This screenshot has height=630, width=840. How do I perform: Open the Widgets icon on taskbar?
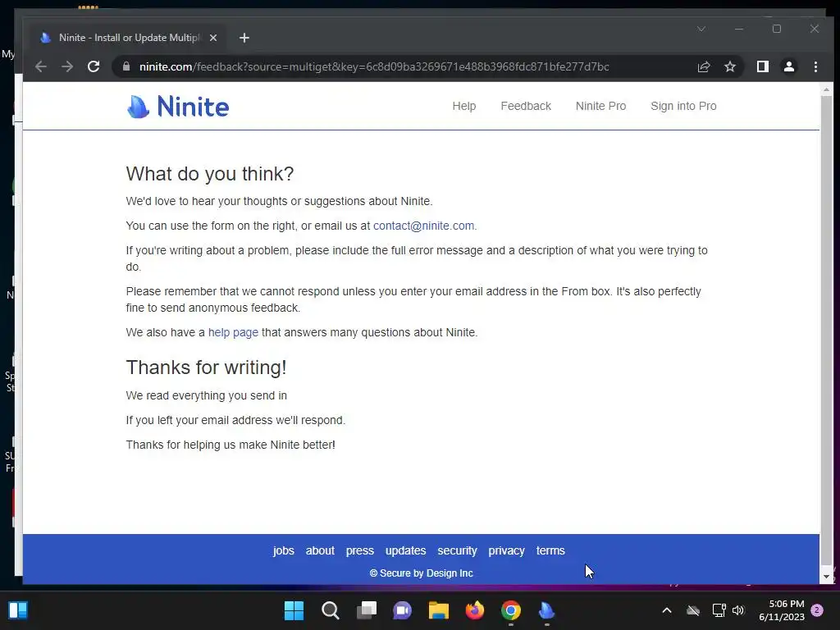[x=18, y=610]
